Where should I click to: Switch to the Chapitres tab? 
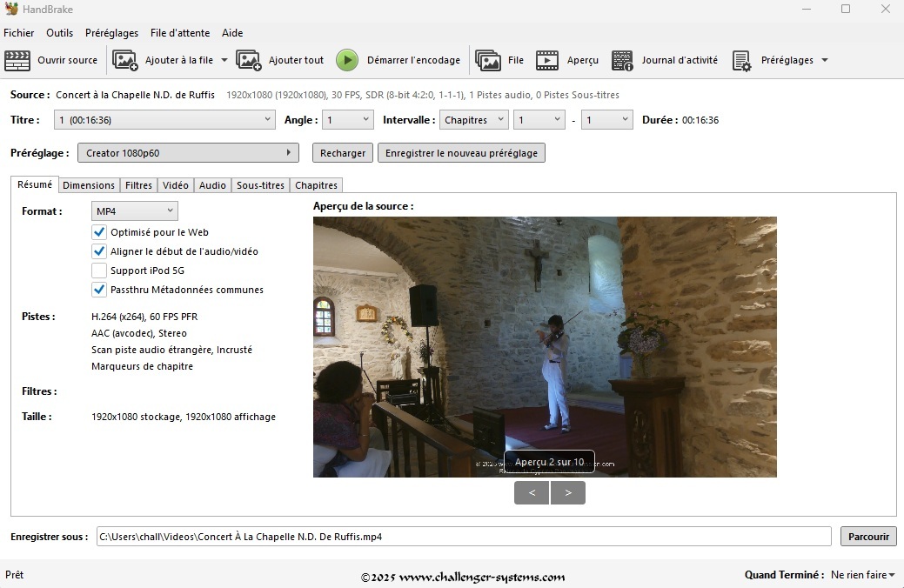click(316, 185)
